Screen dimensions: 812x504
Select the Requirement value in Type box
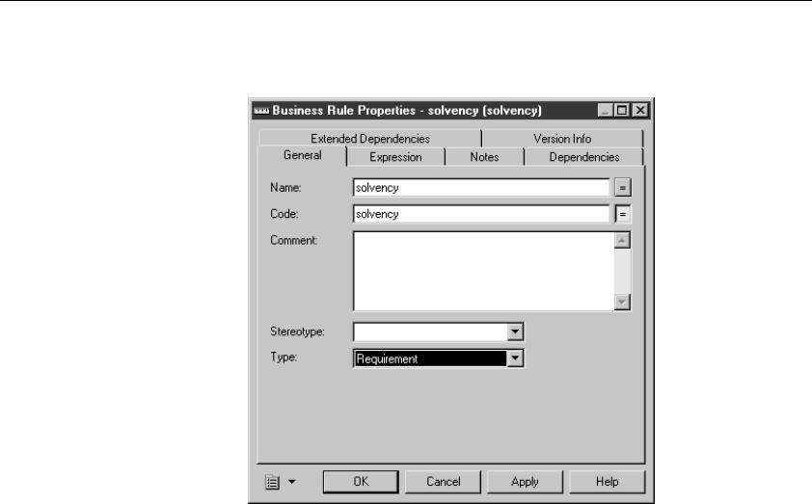(430, 358)
